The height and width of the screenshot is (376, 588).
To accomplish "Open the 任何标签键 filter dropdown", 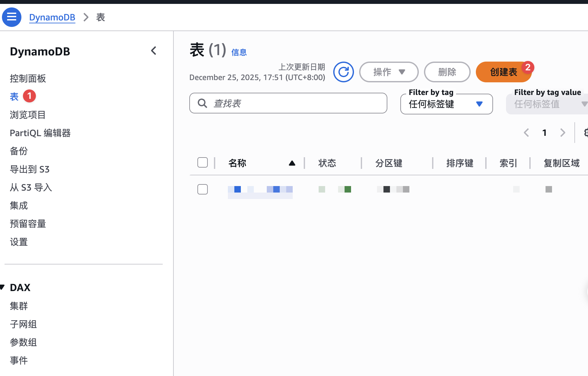I will 446,104.
